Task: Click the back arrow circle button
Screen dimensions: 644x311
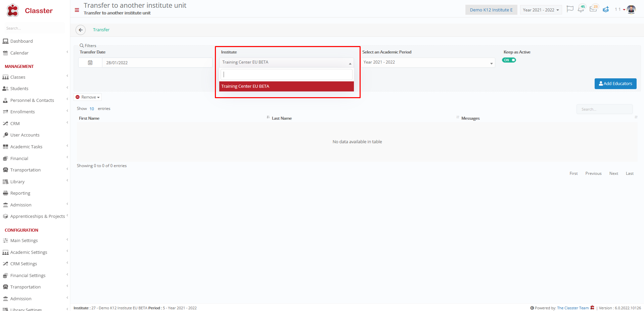Action: pos(81,30)
